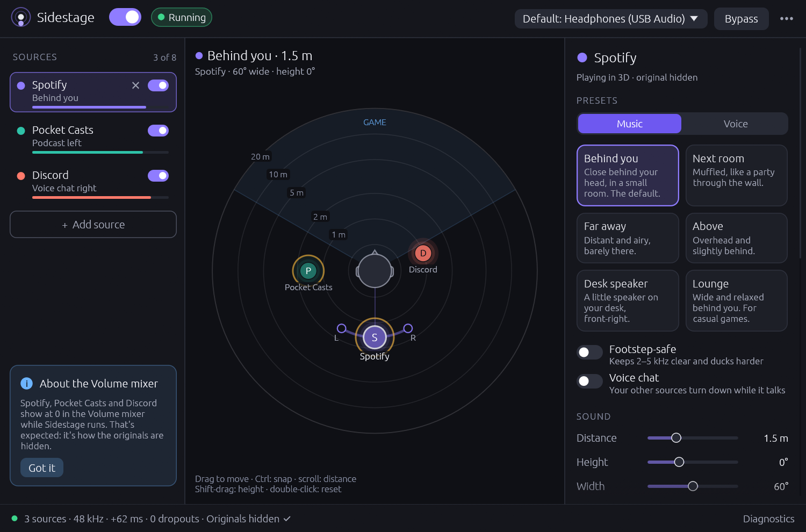Screen dimensions: 806x532
Task: Click the Bypass button
Action: [x=742, y=19]
